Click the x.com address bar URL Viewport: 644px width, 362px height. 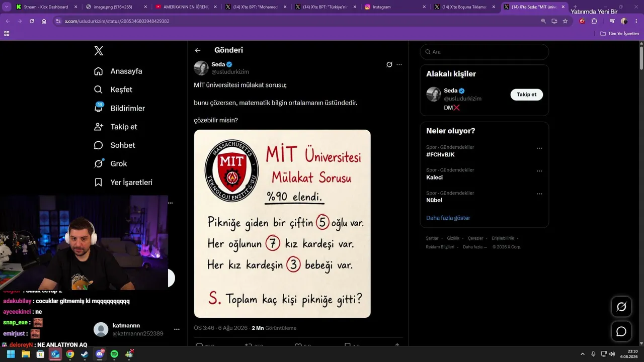point(117,21)
